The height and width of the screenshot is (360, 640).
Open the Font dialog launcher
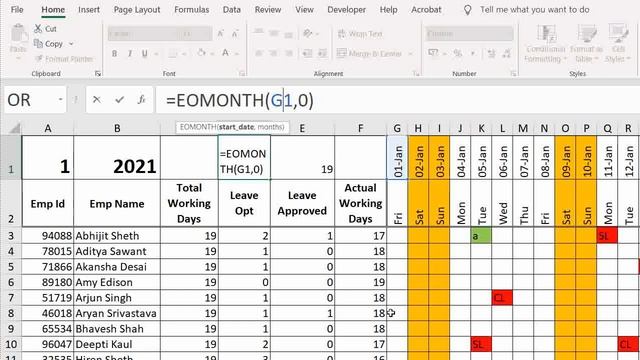click(x=242, y=73)
